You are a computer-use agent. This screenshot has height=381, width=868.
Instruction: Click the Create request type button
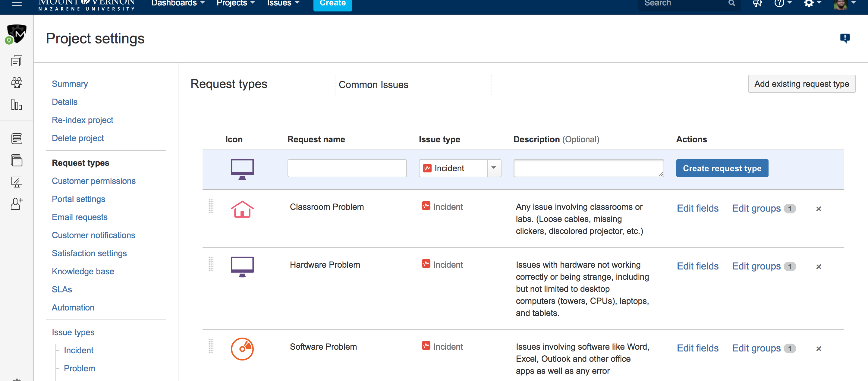coord(722,168)
